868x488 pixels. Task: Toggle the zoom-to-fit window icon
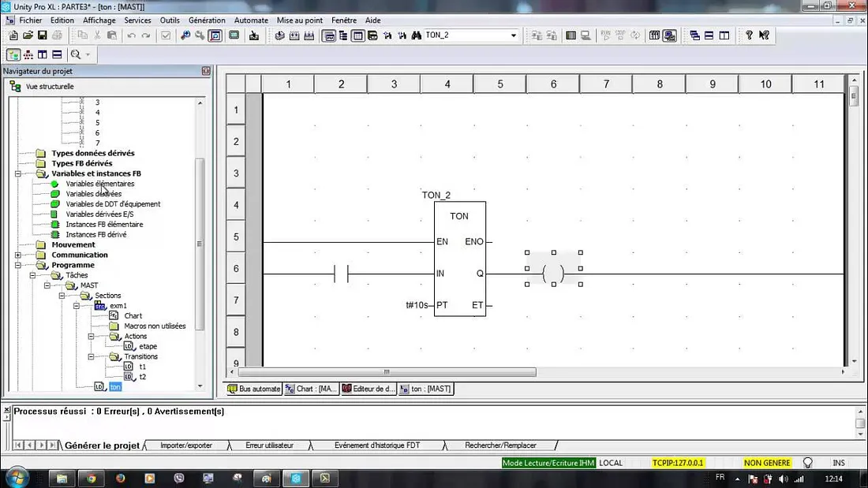(x=215, y=35)
